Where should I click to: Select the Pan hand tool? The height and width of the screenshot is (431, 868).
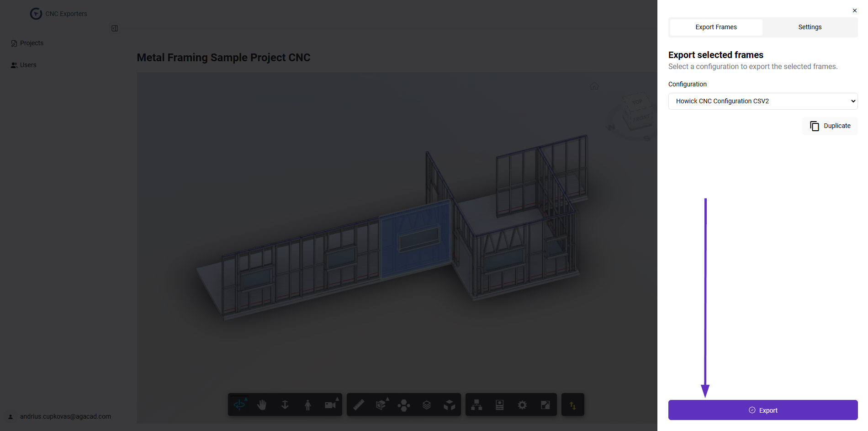coord(262,404)
